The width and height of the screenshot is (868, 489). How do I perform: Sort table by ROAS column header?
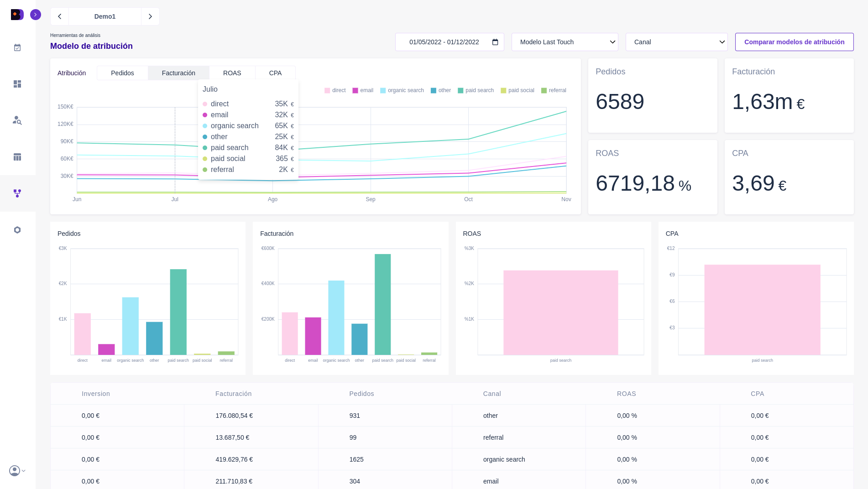tap(627, 394)
